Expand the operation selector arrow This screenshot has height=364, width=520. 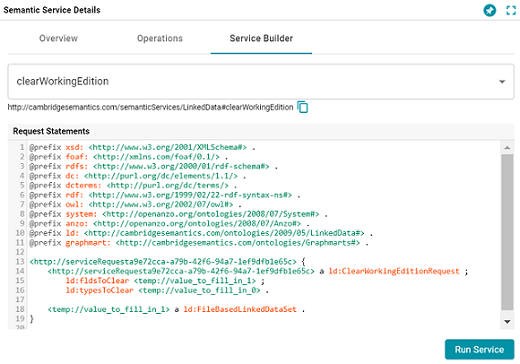tap(502, 82)
